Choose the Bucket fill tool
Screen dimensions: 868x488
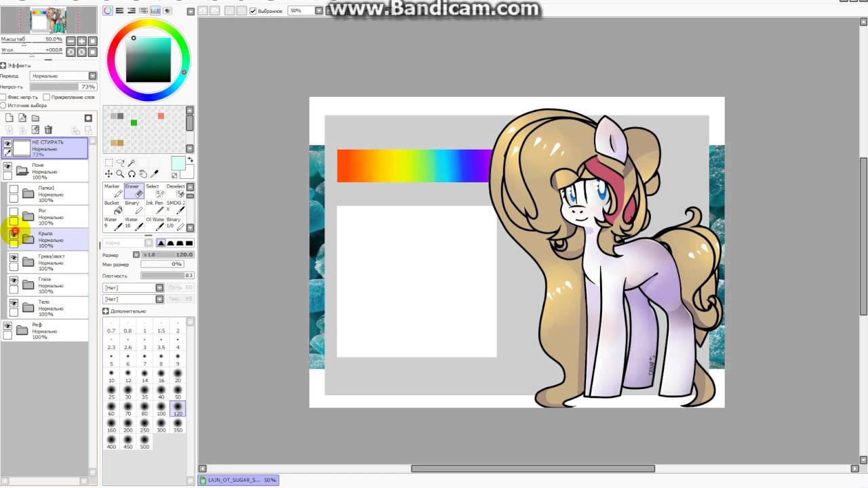(x=113, y=207)
